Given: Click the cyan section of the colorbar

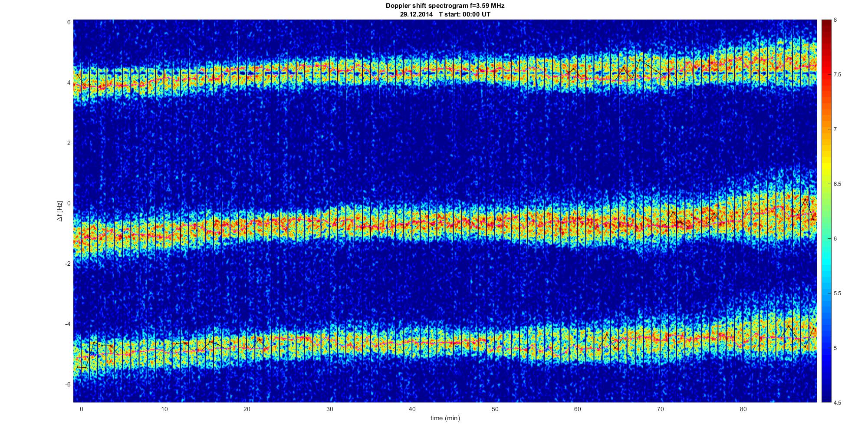Looking at the screenshot, I should coord(826,261).
